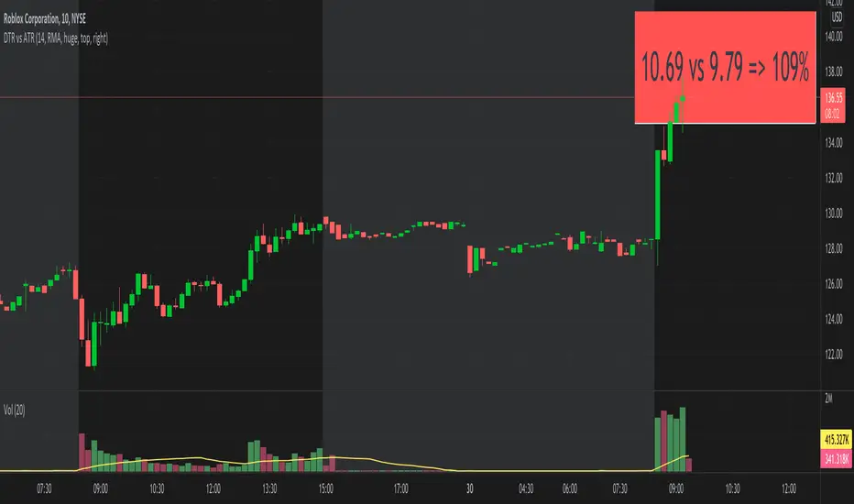This screenshot has height=504, width=854.
Task: Click the 2M volume scale label
Action: point(828,399)
